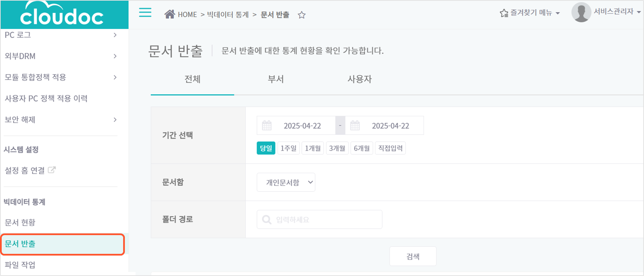
Task: Click the HOME house icon
Action: (169, 14)
